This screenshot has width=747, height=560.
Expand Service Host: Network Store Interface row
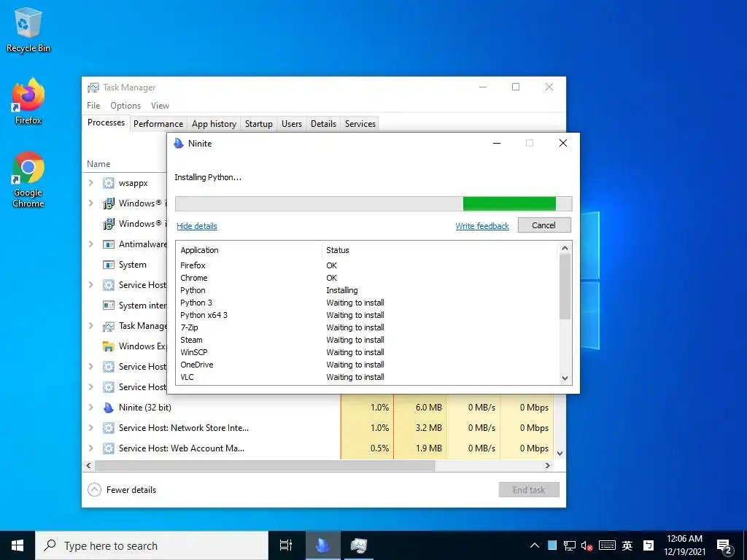(x=91, y=428)
